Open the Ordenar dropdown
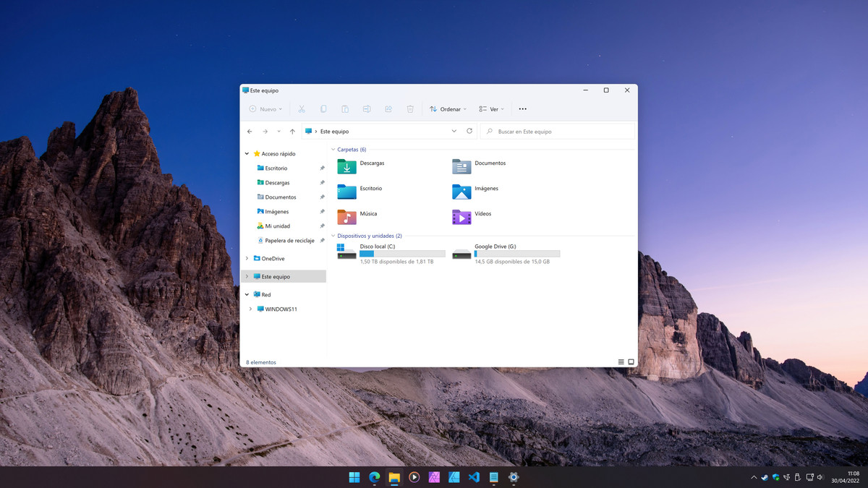 tap(448, 108)
